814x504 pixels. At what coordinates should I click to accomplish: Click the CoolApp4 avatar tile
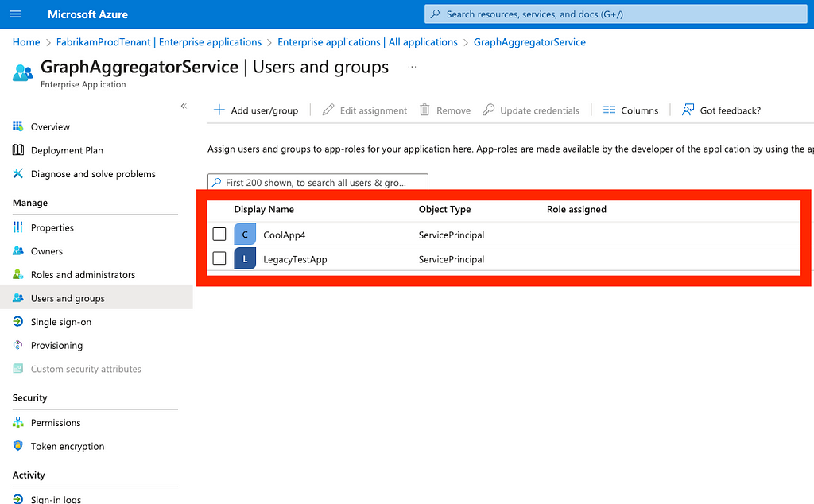[x=245, y=234]
